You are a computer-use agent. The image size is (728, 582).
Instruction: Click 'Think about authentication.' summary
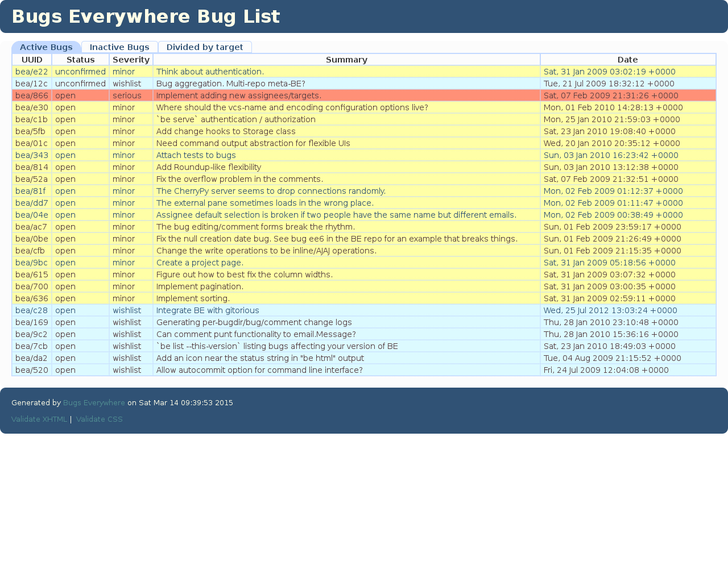(210, 72)
